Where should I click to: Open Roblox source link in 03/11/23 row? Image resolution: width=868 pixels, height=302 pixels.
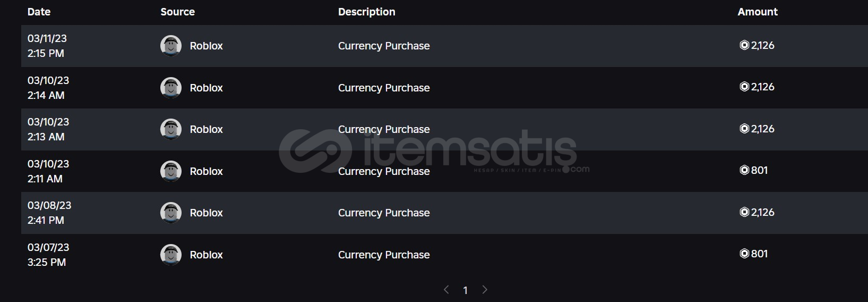click(207, 46)
